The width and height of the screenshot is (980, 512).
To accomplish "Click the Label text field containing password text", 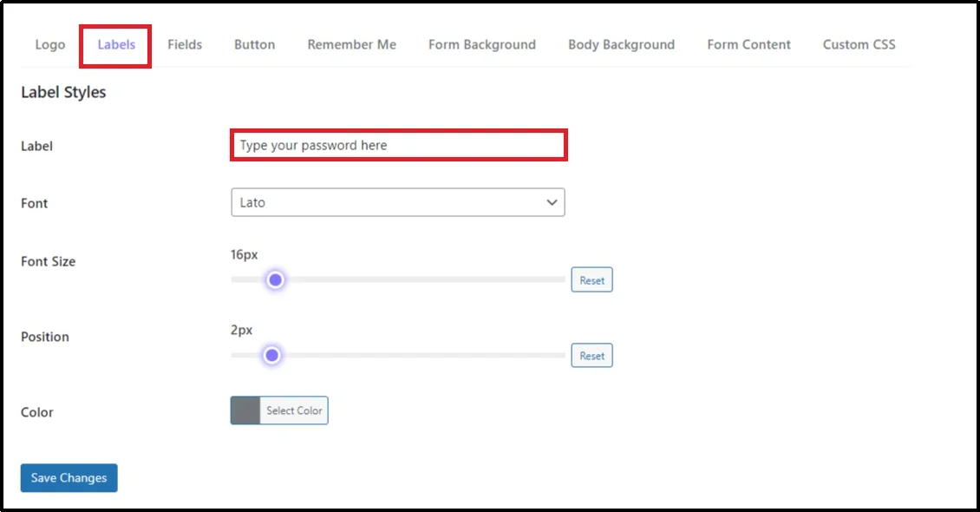I will (x=398, y=145).
